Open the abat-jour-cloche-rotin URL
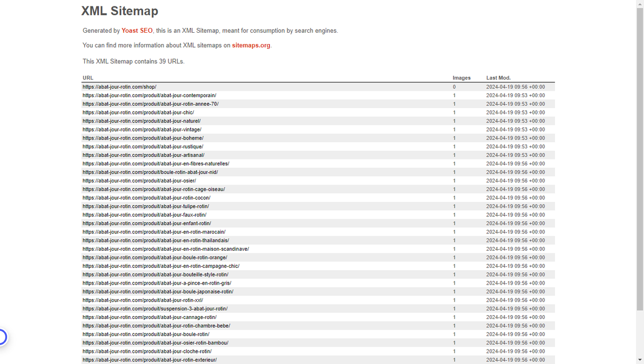The width and height of the screenshot is (644, 364). click(x=147, y=351)
